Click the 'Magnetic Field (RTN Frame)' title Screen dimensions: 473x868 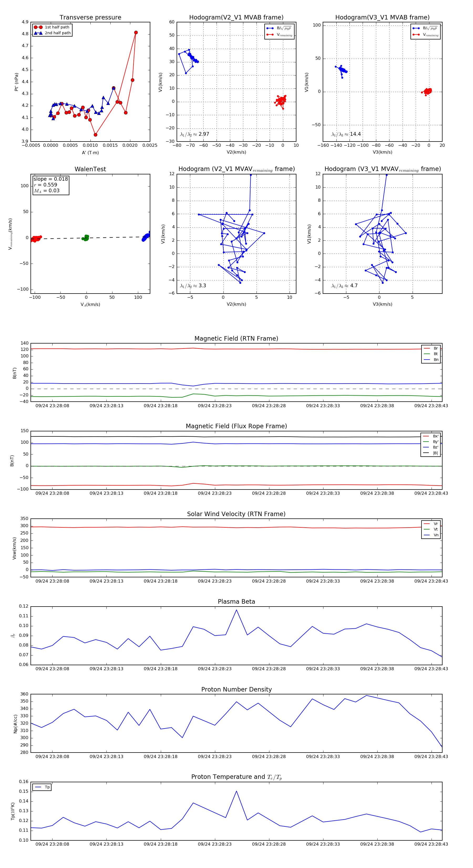[236, 339]
